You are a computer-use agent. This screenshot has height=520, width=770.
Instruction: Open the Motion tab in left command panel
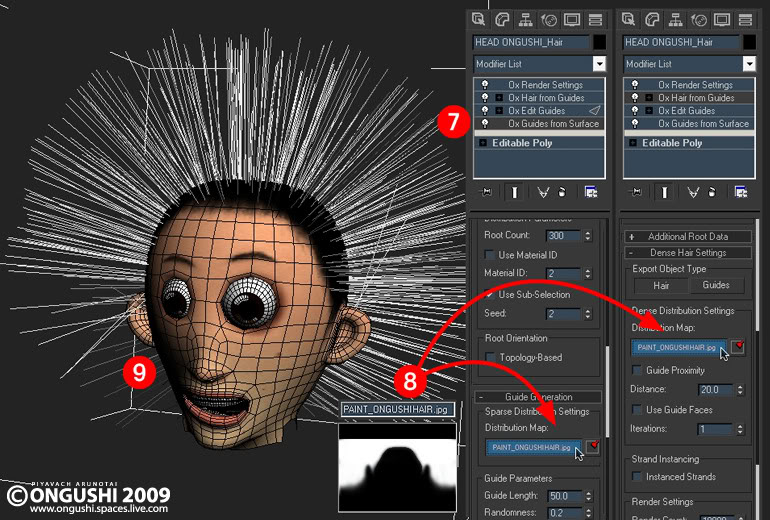pyautogui.click(x=549, y=19)
